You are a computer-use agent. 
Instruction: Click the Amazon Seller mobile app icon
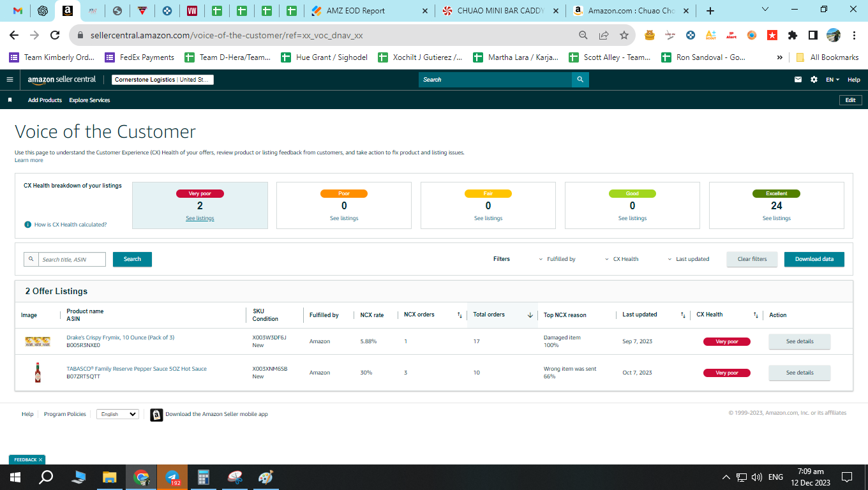(x=156, y=415)
